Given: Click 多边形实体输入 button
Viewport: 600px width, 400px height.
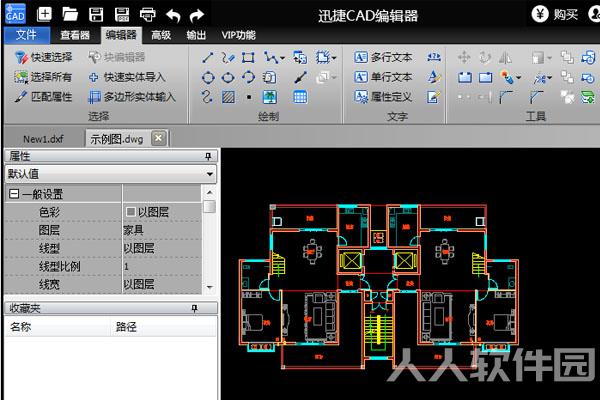Looking at the screenshot, I should (132, 97).
